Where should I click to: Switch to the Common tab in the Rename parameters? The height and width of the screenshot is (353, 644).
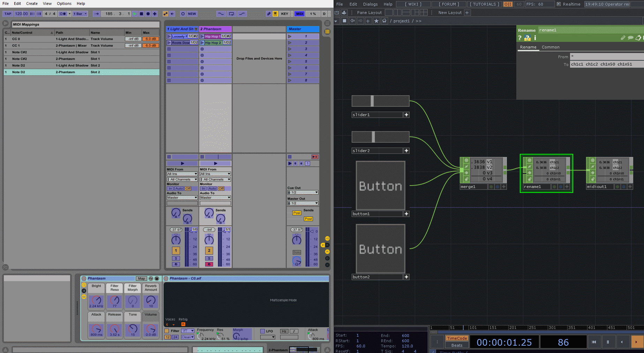(x=551, y=47)
